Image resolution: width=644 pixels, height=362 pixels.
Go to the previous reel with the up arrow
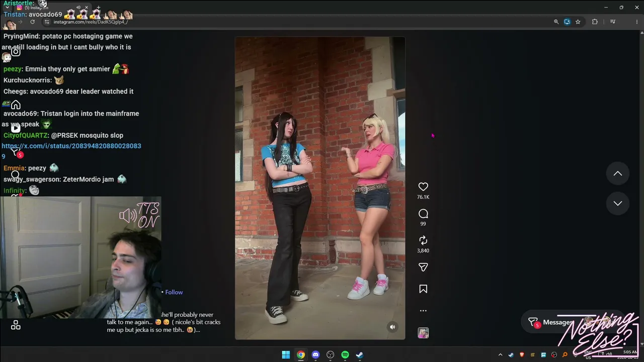[618, 174]
